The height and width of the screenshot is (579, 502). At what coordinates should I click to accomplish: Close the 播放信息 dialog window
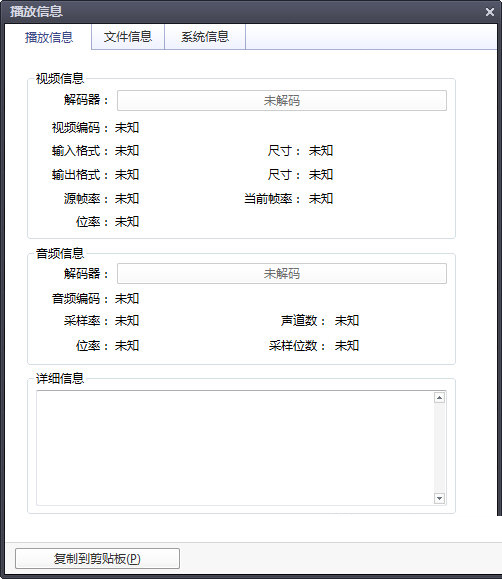(x=490, y=12)
